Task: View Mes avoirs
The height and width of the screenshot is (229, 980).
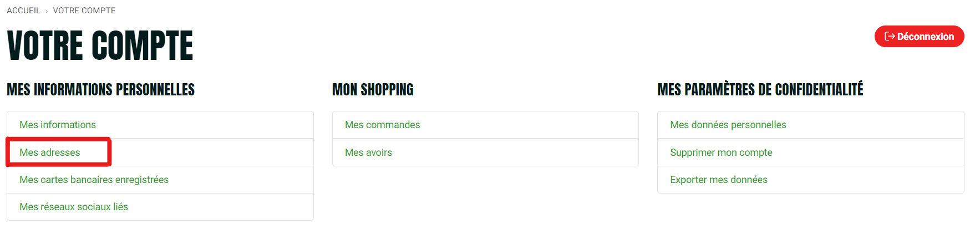Action: pos(368,152)
